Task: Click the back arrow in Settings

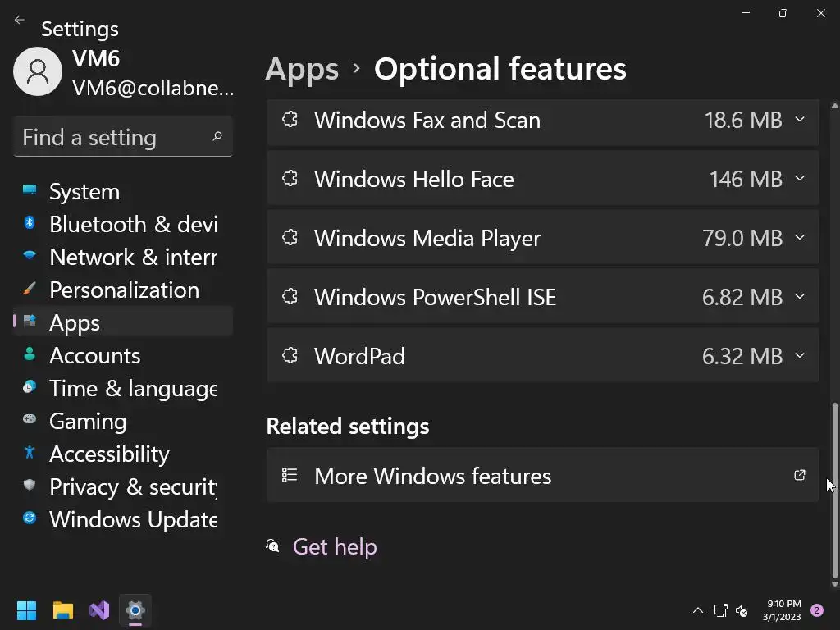Action: click(20, 21)
